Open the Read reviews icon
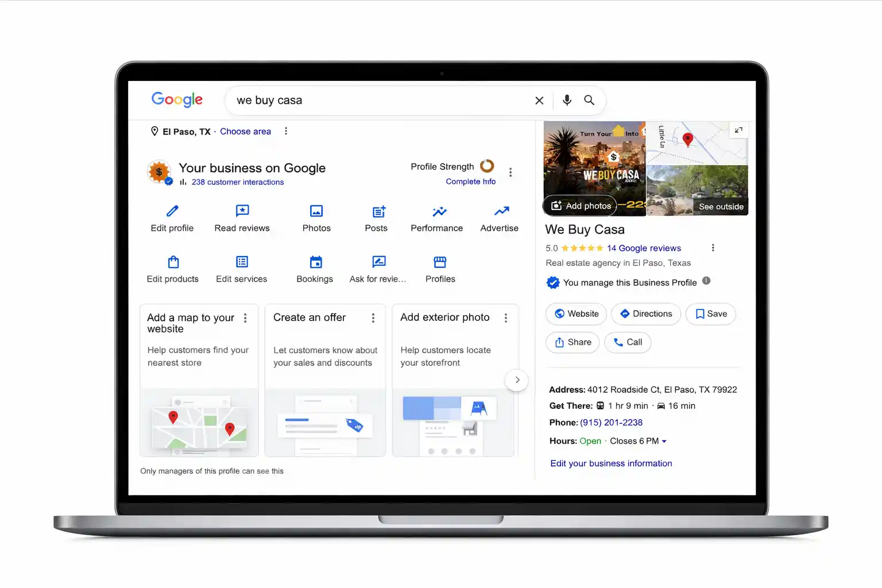 click(242, 211)
